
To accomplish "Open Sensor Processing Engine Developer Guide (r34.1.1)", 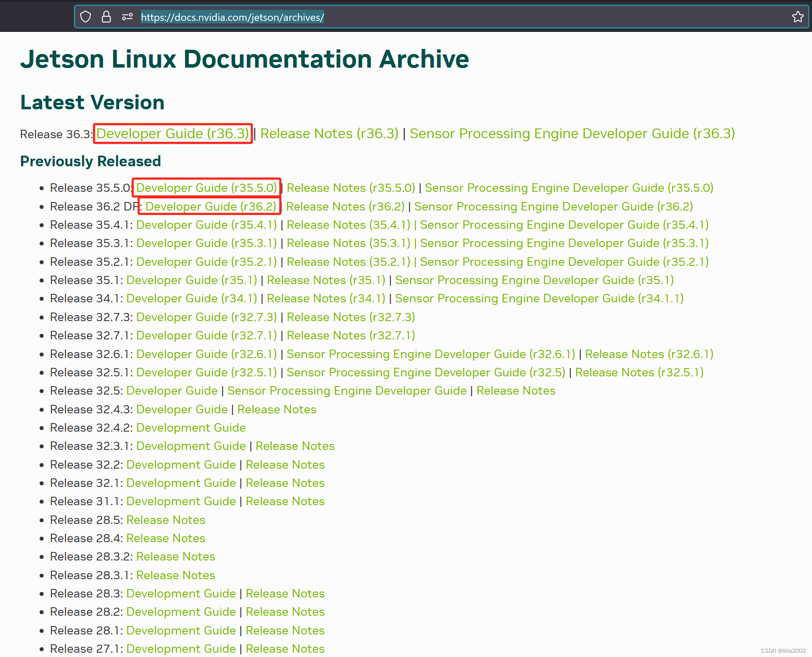I will click(x=539, y=299).
